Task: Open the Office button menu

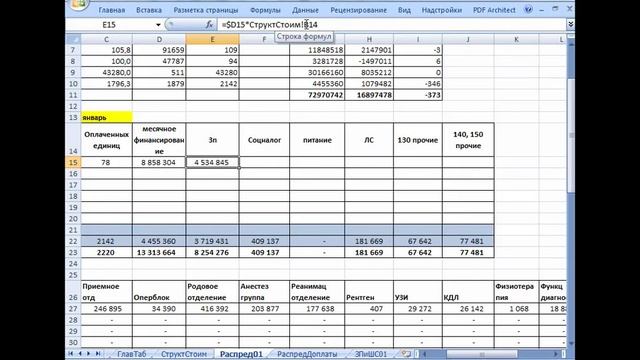Action: click(79, 4)
